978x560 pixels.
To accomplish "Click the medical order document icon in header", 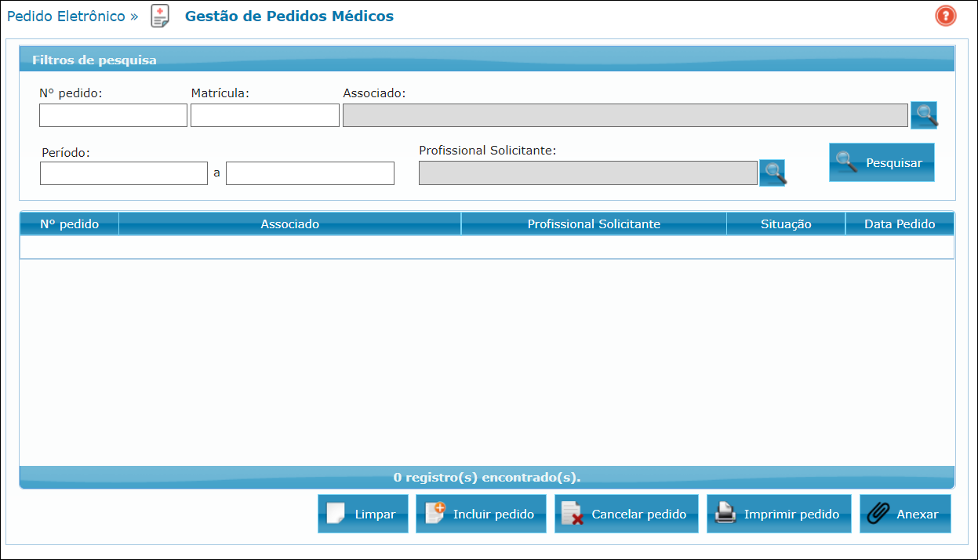I will (x=160, y=16).
